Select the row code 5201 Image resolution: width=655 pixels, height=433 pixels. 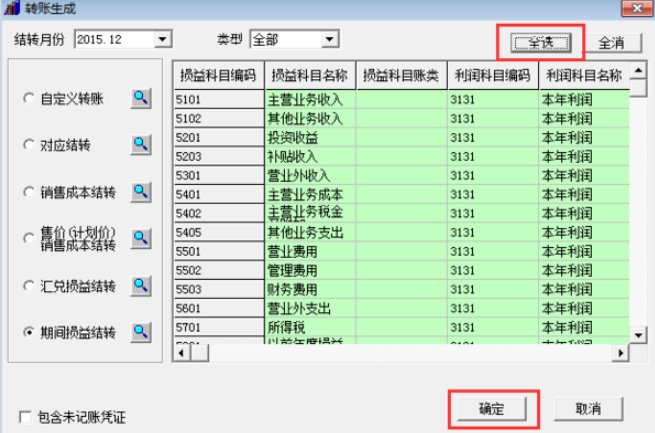[219, 137]
